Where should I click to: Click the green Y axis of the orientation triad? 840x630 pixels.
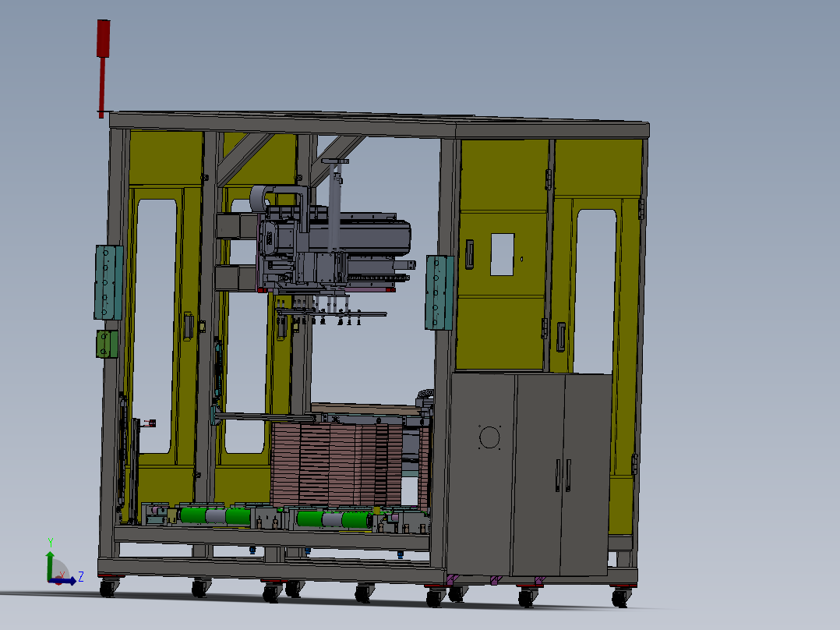pyautogui.click(x=50, y=564)
